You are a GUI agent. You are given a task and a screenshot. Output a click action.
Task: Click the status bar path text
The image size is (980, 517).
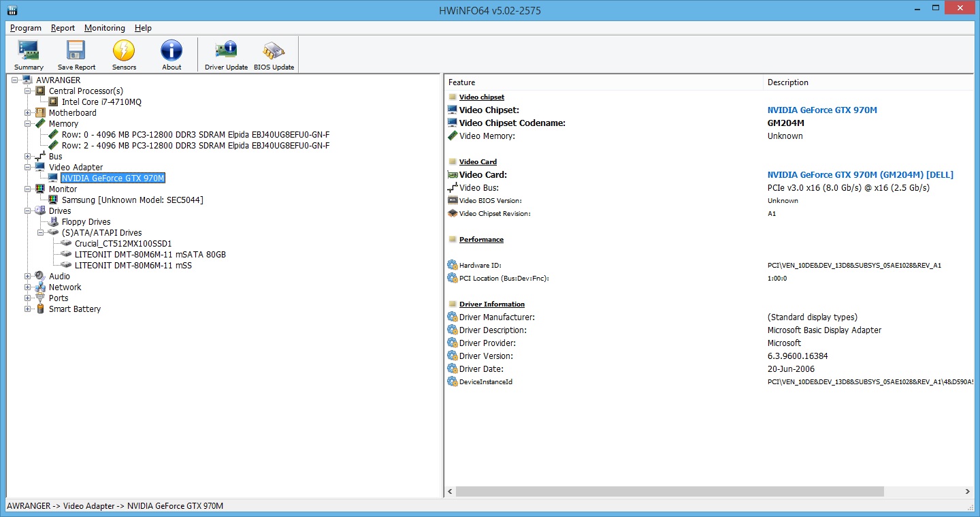pos(114,506)
